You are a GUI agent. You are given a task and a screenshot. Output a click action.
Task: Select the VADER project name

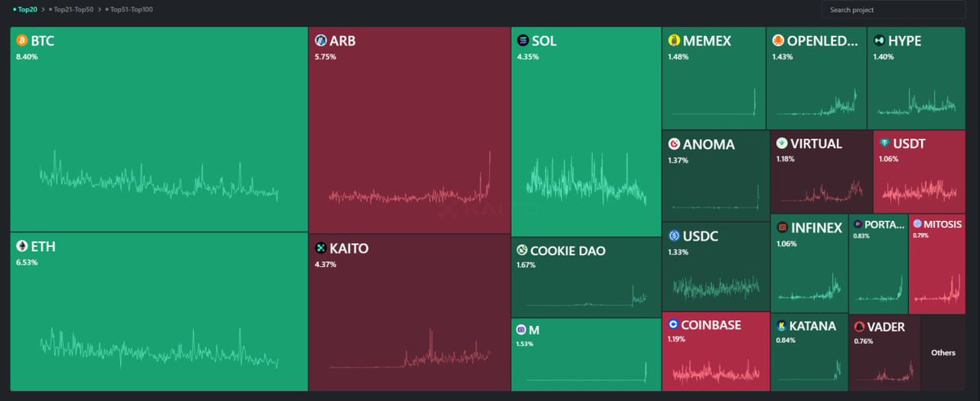tap(886, 327)
